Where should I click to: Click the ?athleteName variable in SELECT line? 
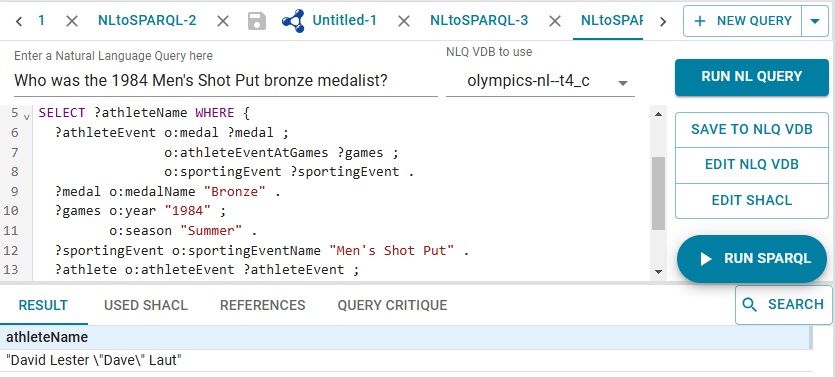click(140, 113)
